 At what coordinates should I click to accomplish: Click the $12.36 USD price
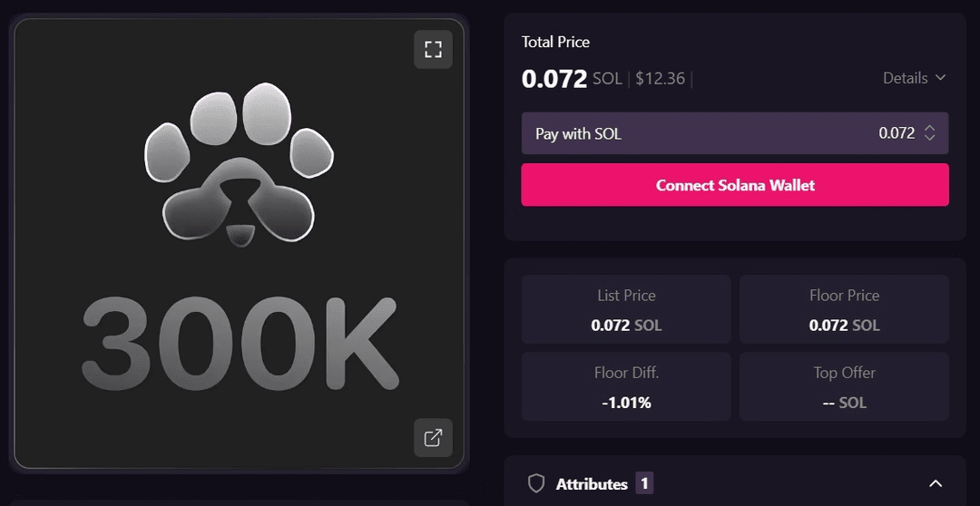(660, 79)
